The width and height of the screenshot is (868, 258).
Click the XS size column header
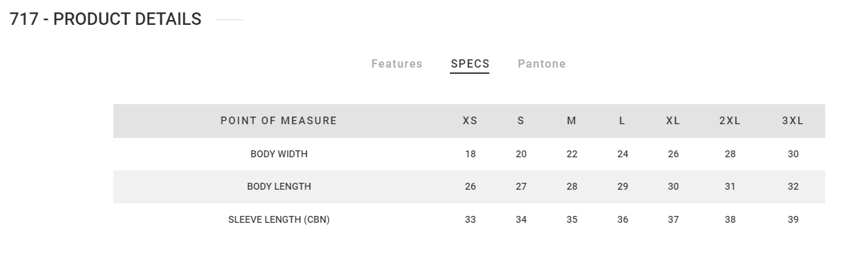[x=470, y=121]
